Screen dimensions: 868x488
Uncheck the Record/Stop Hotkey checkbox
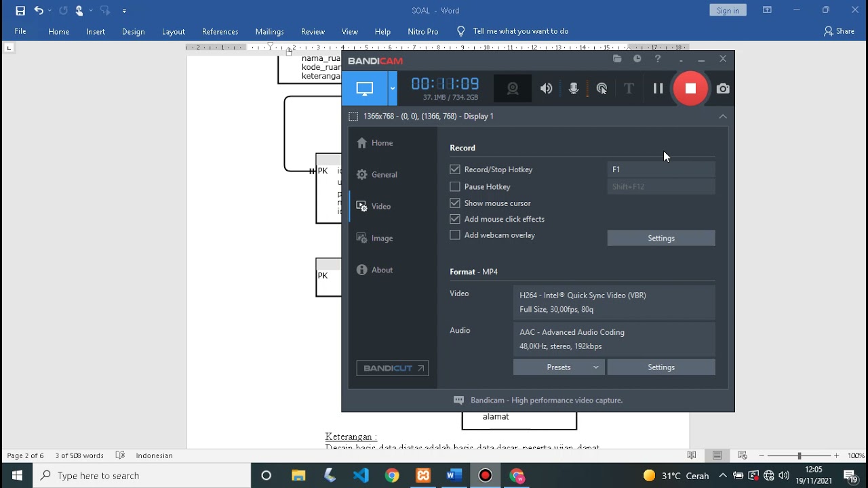point(455,169)
